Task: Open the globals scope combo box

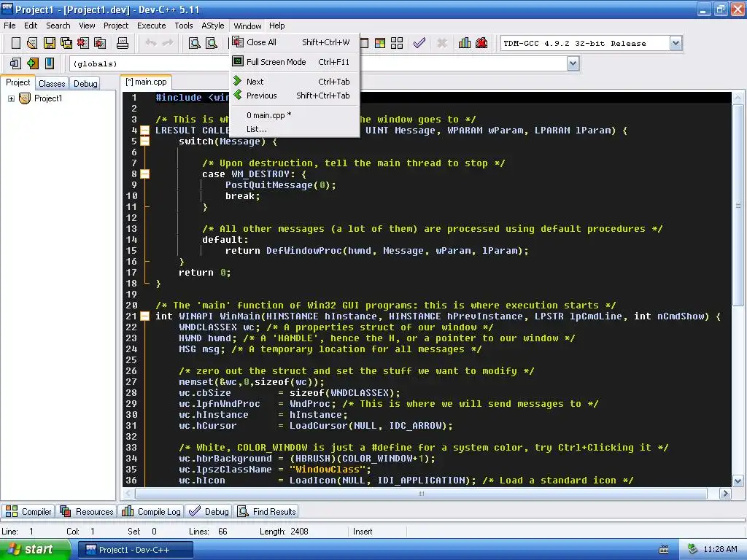Action: (x=150, y=63)
